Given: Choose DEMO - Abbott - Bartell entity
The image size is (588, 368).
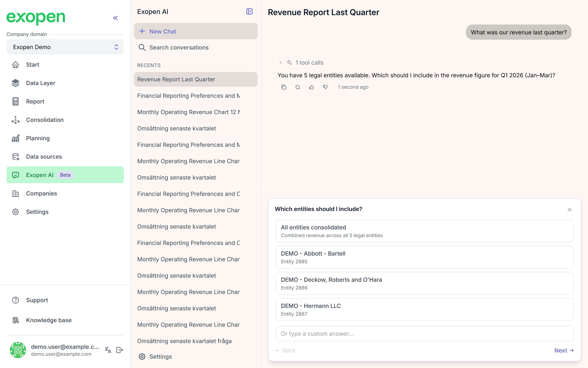Looking at the screenshot, I should tap(424, 257).
